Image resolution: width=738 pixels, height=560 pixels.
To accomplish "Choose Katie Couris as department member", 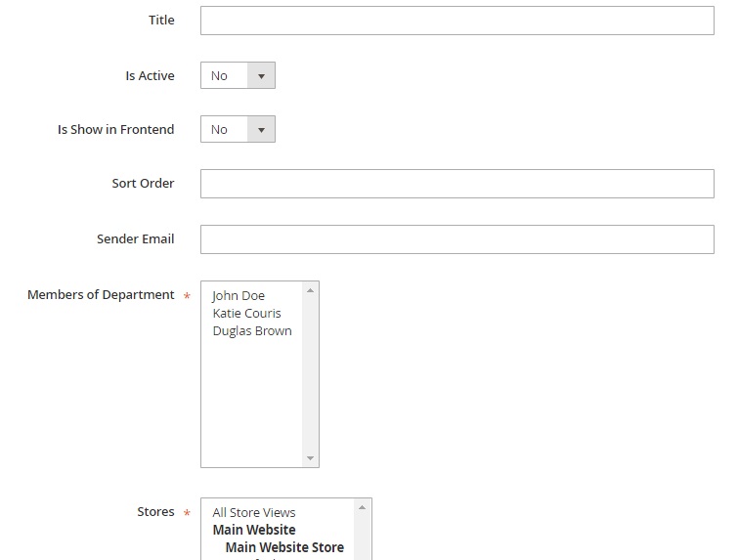I will 246,313.
